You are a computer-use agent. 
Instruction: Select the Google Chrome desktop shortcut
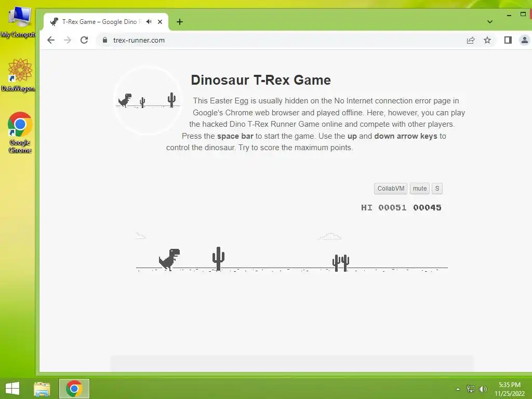pyautogui.click(x=20, y=132)
